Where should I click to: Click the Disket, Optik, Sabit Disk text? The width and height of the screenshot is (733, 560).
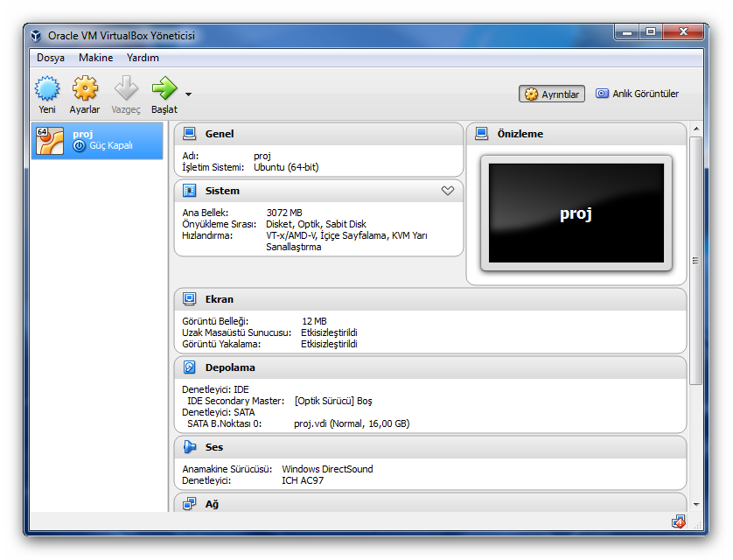point(316,224)
